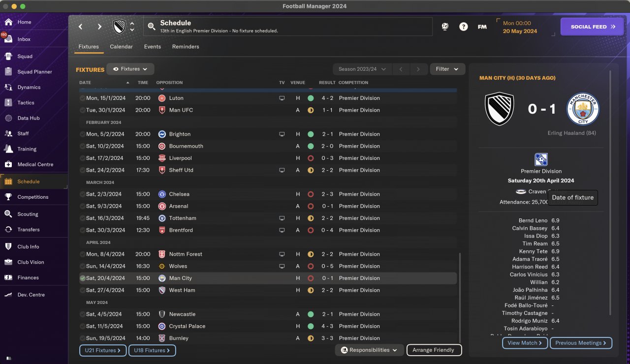Toggle the check circle on the Chelsea fixture row
This screenshot has width=630, height=364.
[83, 194]
